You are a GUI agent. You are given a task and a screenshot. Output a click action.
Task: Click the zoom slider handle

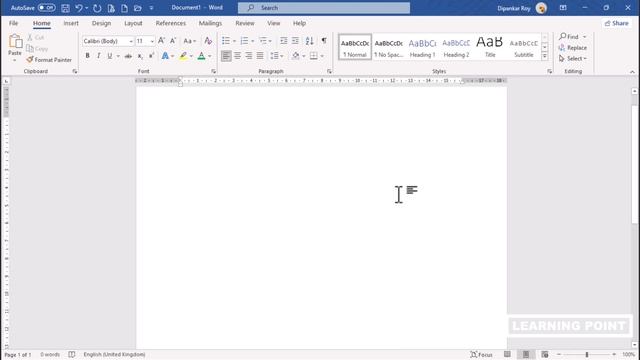(x=587, y=354)
